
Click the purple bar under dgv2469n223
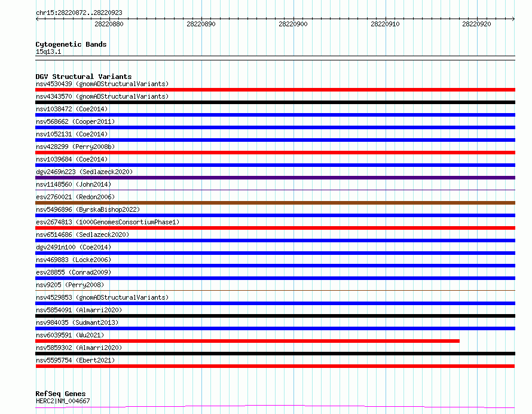(x=275, y=178)
